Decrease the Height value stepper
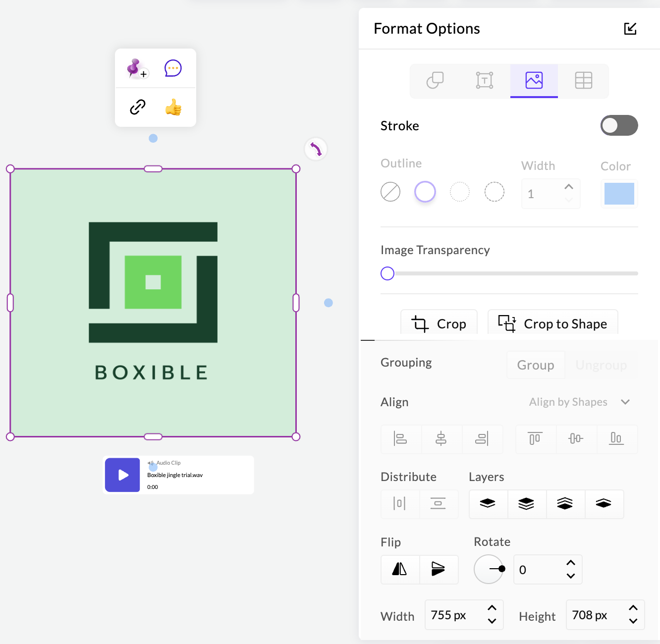 (x=633, y=621)
